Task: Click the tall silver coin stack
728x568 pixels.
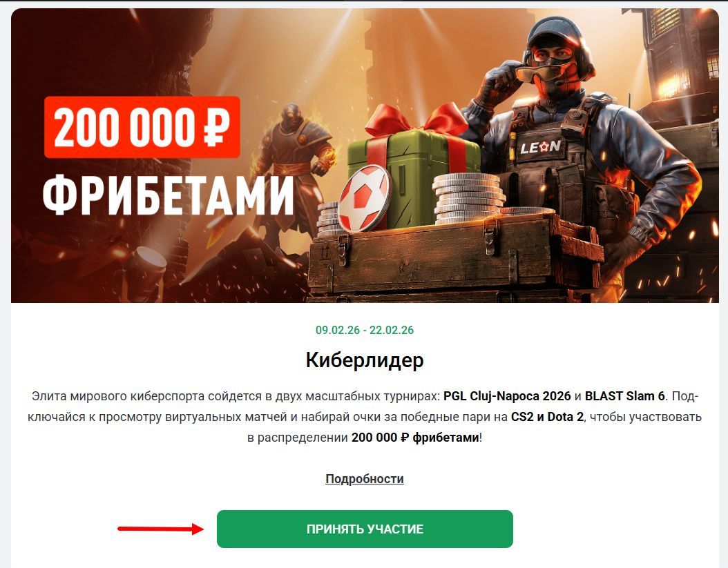Action: click(468, 199)
